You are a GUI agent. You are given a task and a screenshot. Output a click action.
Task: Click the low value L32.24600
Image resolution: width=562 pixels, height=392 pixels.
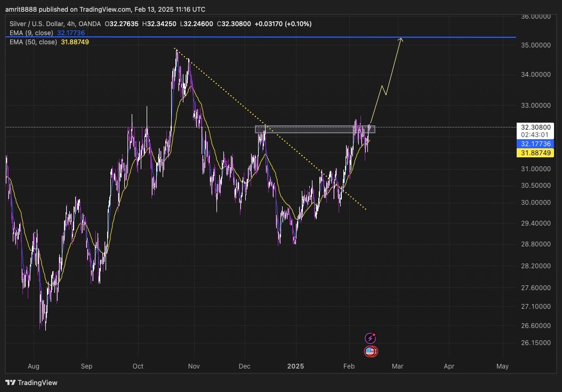tap(196, 24)
